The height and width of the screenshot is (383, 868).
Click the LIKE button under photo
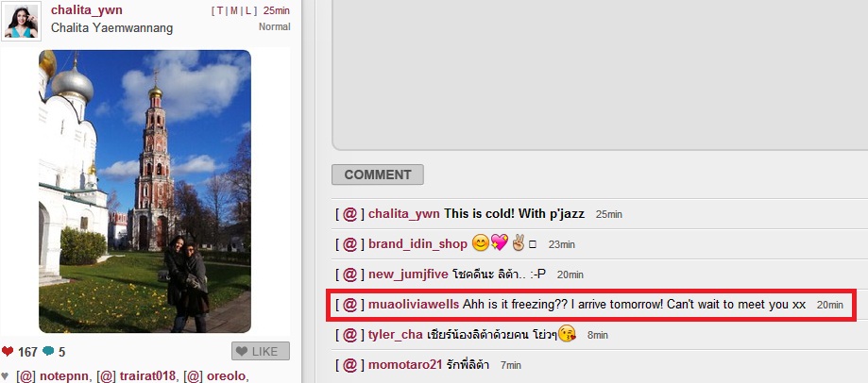(x=260, y=352)
